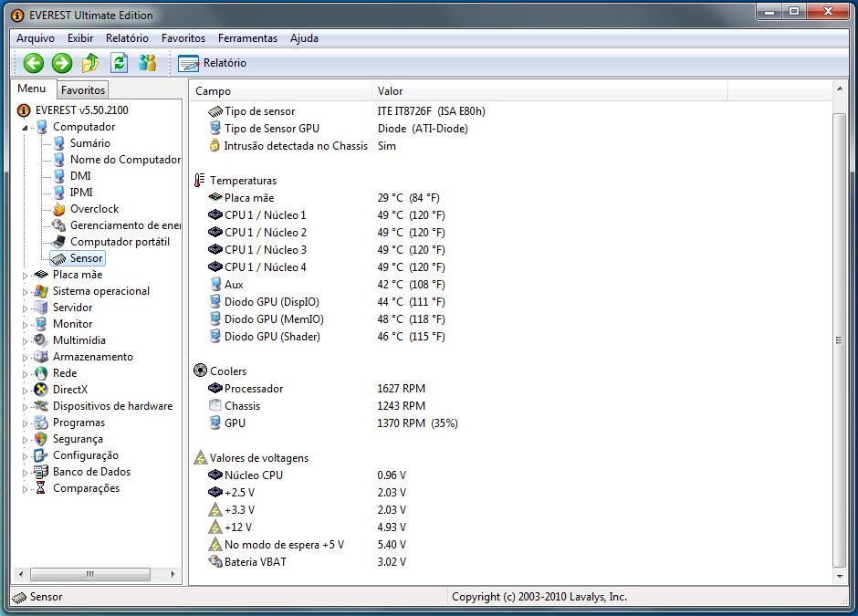The image size is (858, 616).
Task: Open the Relatório report icon
Action: tap(188, 64)
